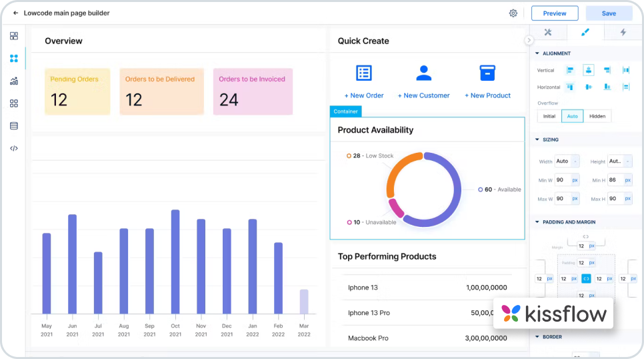The height and width of the screenshot is (359, 644).
Task: Click the Preview button
Action: (x=555, y=13)
